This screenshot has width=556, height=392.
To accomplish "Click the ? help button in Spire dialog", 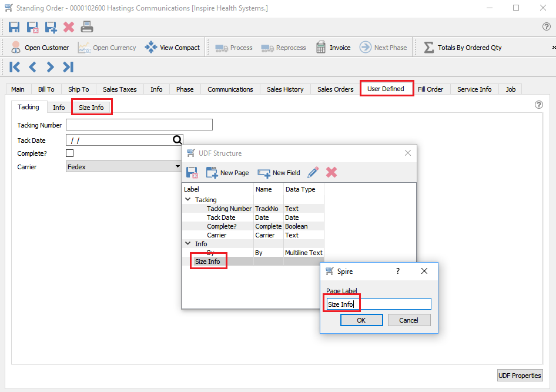I will pyautogui.click(x=397, y=271).
